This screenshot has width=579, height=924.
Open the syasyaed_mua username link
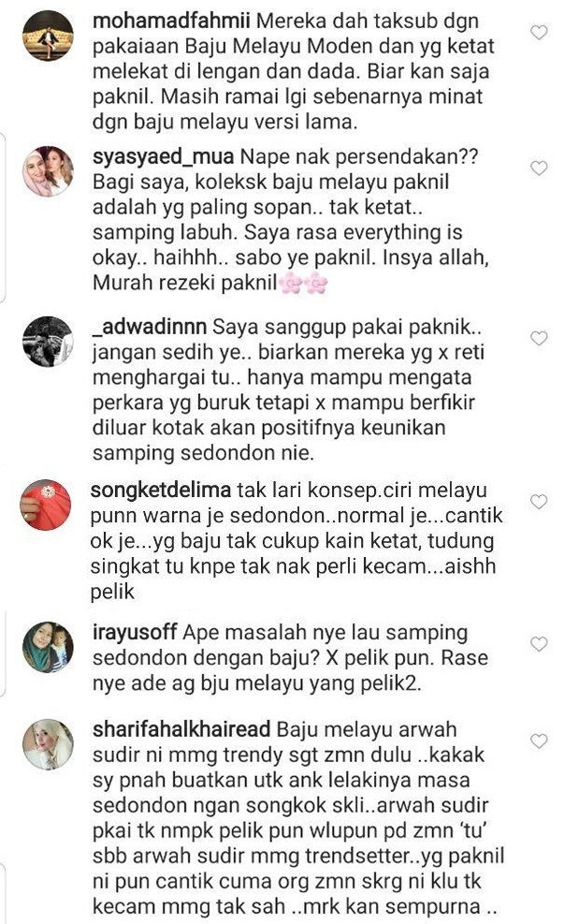tap(163, 156)
